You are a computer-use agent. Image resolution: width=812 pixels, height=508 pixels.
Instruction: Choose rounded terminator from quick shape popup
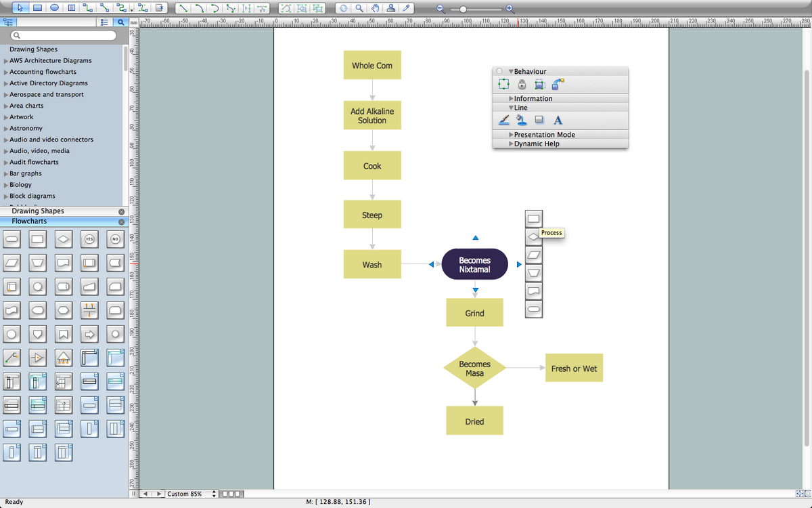(533, 309)
